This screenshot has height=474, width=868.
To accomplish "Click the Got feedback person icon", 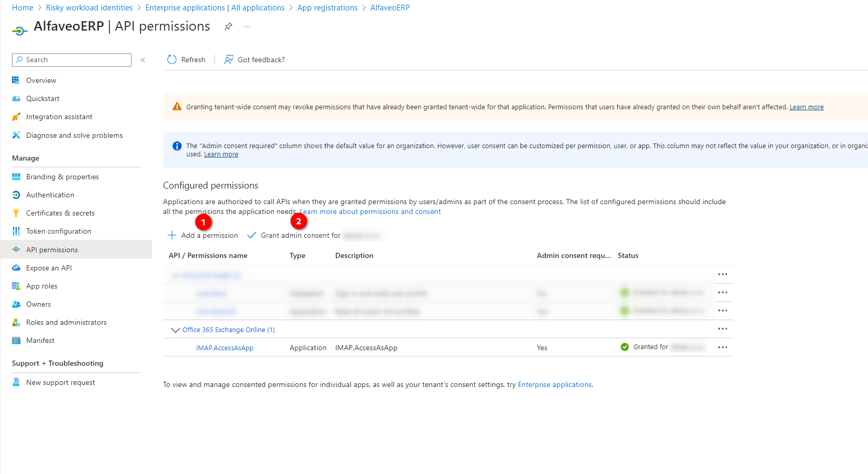I will coord(229,60).
